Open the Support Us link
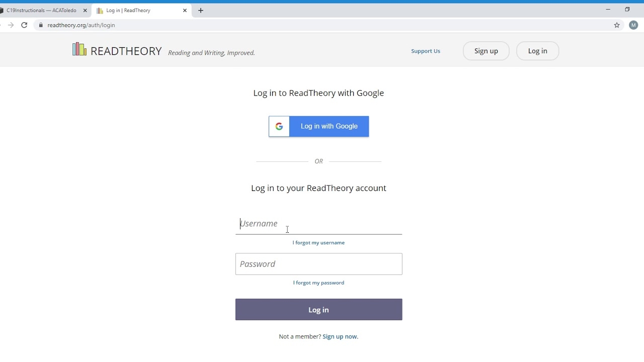 point(426,51)
